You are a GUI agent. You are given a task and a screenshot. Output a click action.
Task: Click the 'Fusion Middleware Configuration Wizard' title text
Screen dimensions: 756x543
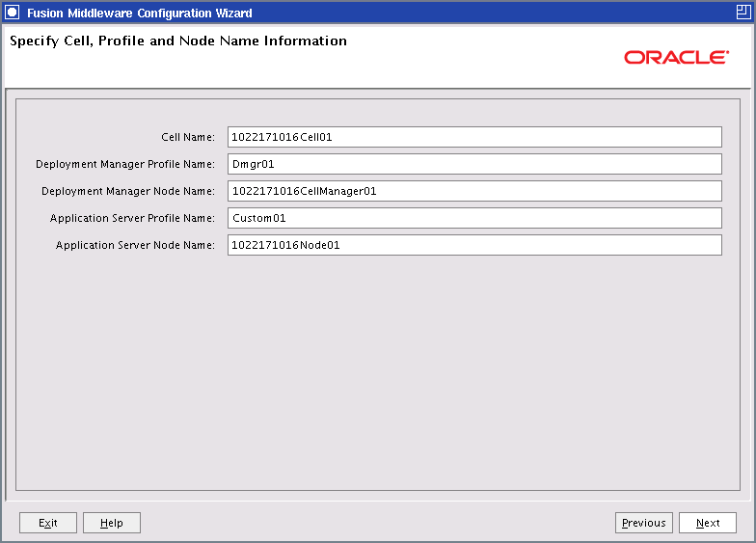(x=139, y=14)
